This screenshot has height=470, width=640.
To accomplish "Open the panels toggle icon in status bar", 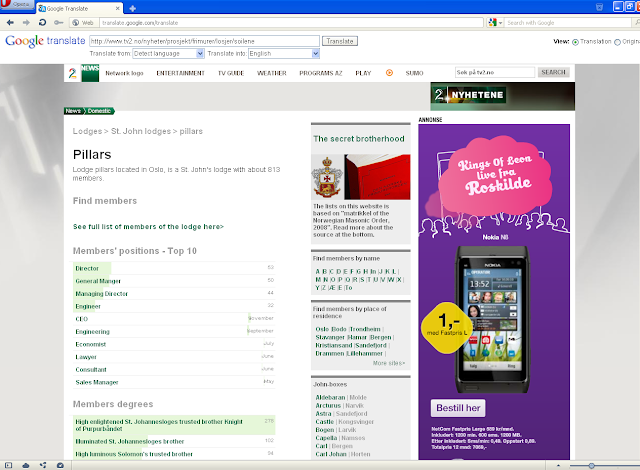I will 9,465.
